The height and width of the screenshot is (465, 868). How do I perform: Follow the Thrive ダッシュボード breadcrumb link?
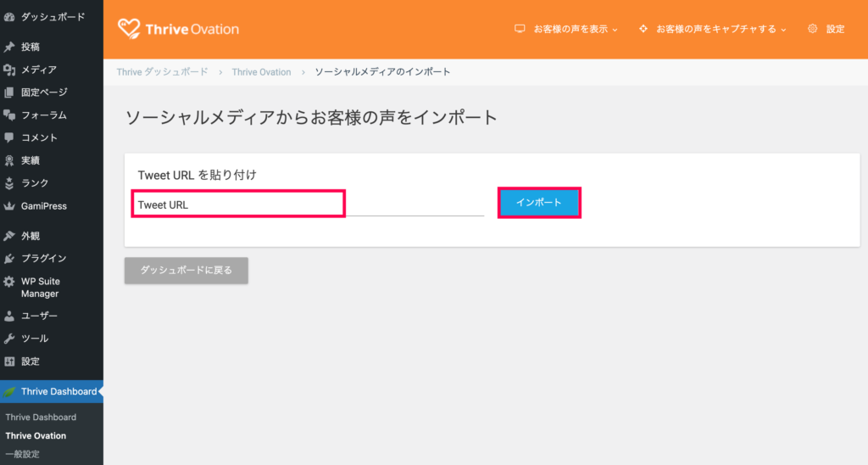(x=162, y=72)
